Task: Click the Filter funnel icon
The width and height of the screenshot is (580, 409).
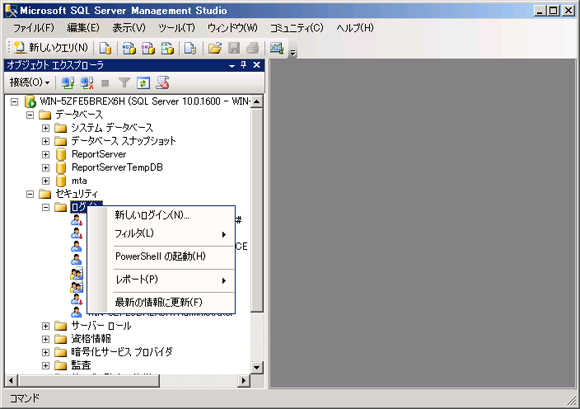Action: 124,83
